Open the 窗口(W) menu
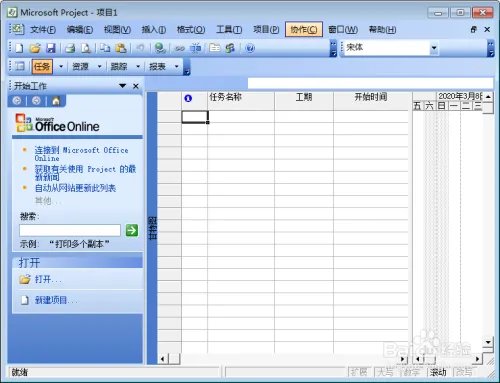 pos(343,30)
